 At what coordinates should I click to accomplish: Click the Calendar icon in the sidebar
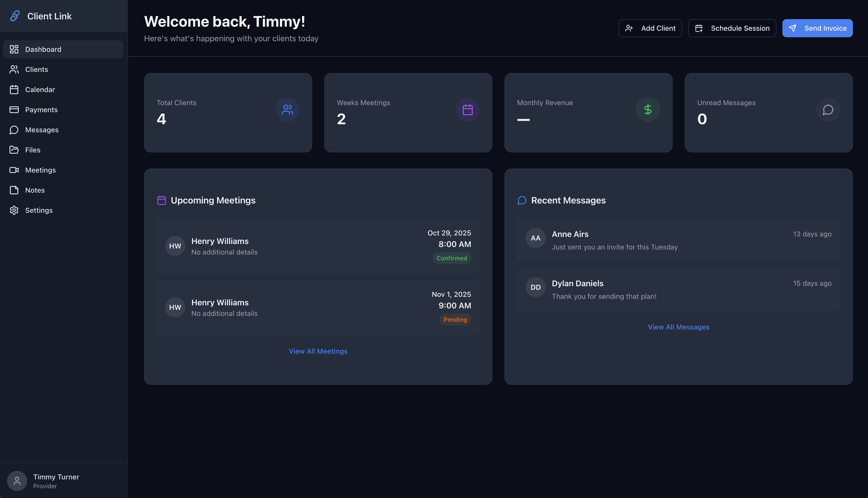click(14, 89)
